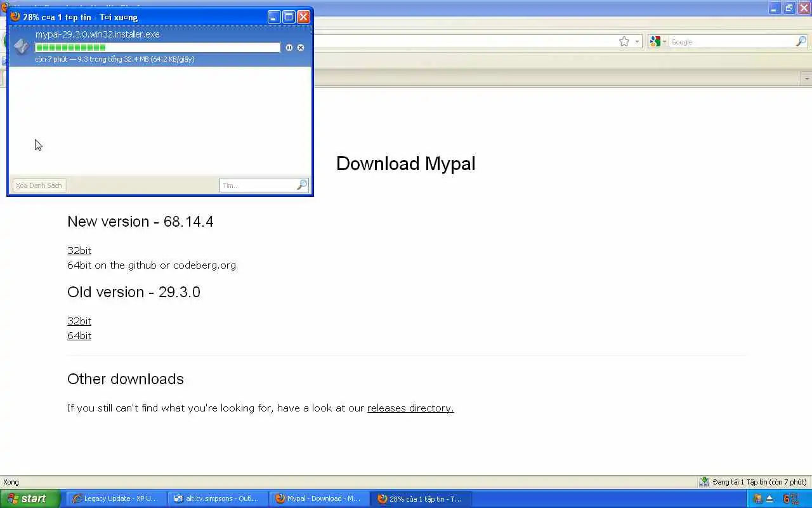The height and width of the screenshot is (508, 812).
Task: Click '64bit on the github or codeberg.org' text
Action: pyautogui.click(x=152, y=265)
